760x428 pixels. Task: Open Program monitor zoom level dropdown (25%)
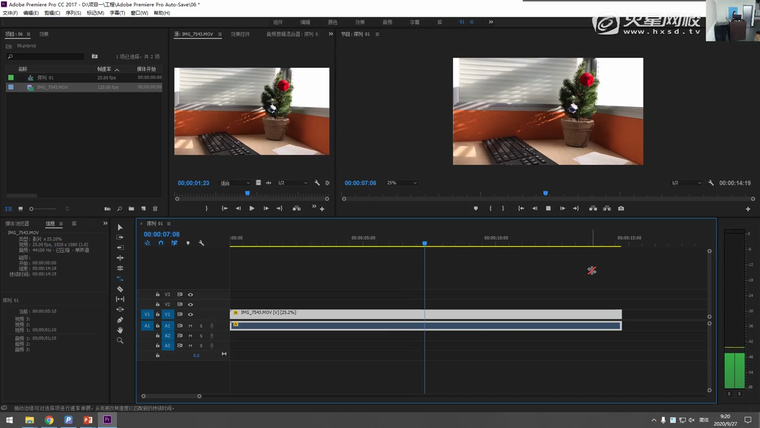pyautogui.click(x=402, y=183)
